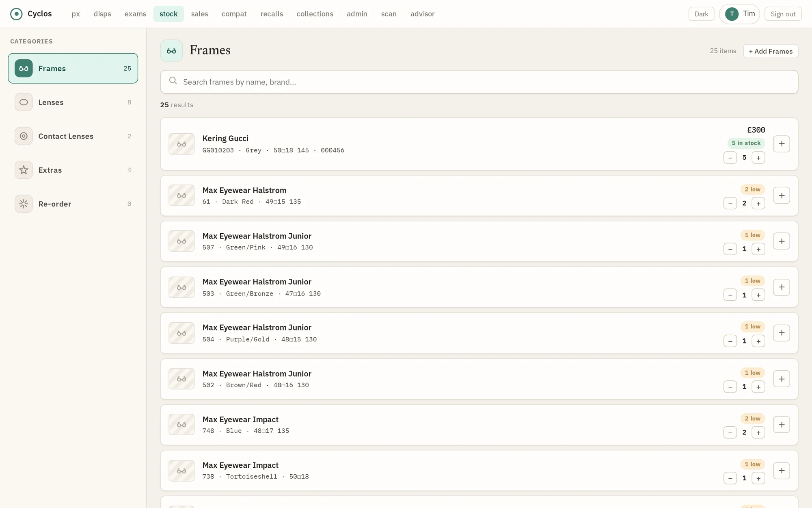Go to the scan tab
Image resolution: width=812 pixels, height=508 pixels.
pos(389,14)
